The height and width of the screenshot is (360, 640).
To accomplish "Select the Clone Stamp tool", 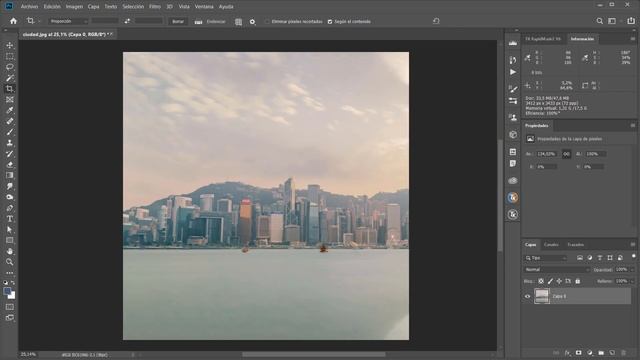I will pos(10,143).
